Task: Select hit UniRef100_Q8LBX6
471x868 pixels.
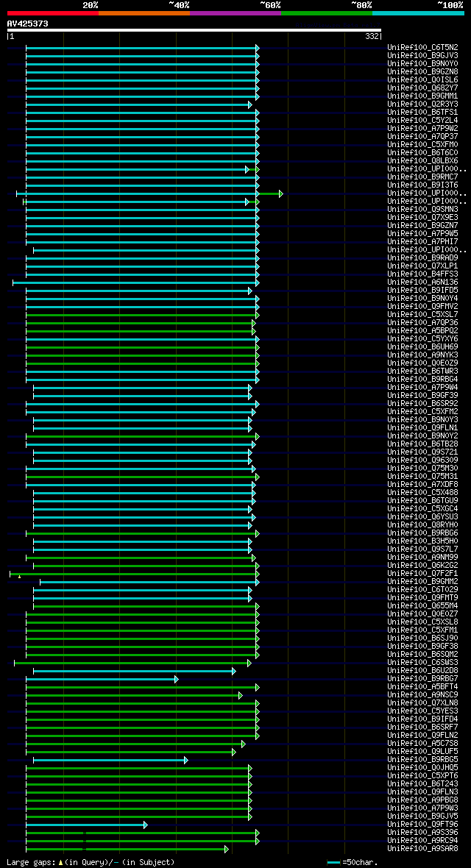Action: coord(422,161)
